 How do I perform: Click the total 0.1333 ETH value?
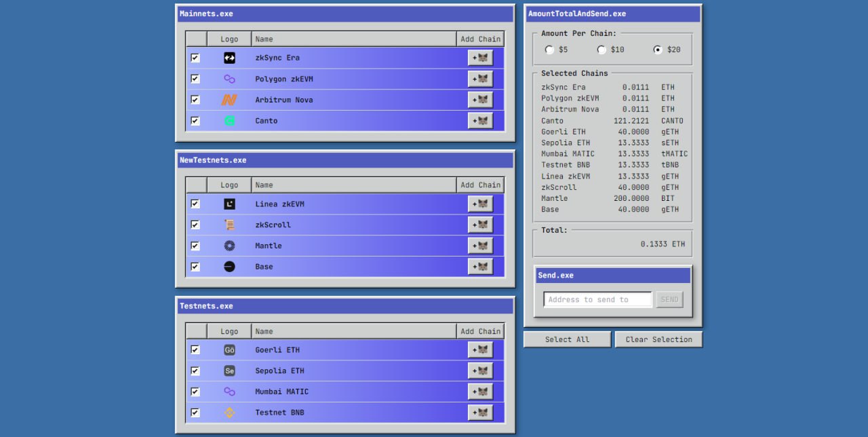pyautogui.click(x=663, y=244)
